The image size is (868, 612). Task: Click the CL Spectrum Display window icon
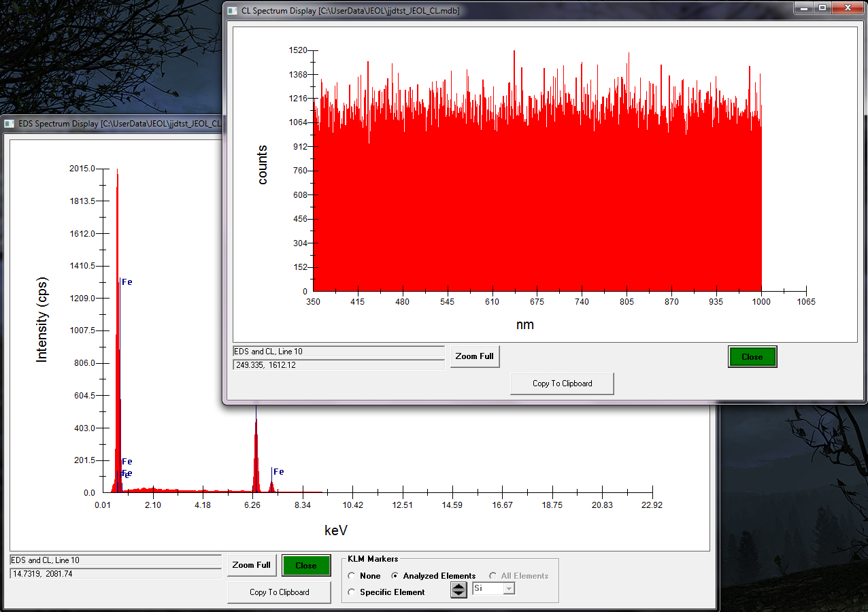click(x=233, y=10)
